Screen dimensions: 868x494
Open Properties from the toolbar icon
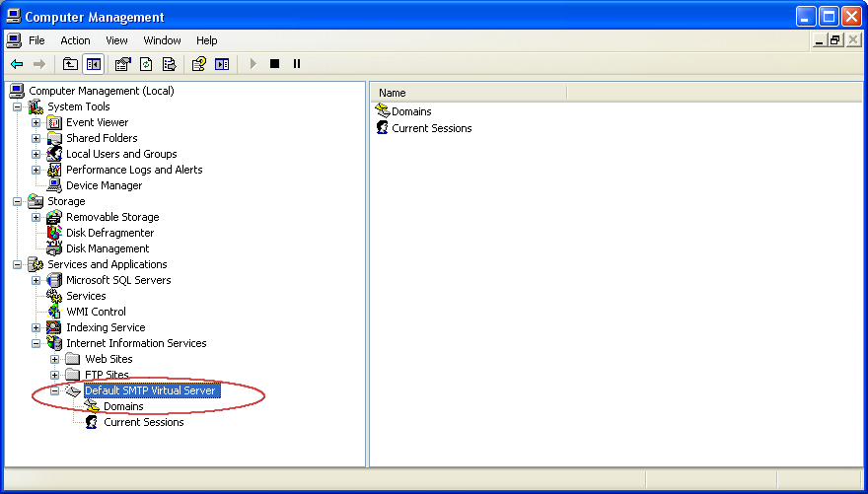[123, 64]
